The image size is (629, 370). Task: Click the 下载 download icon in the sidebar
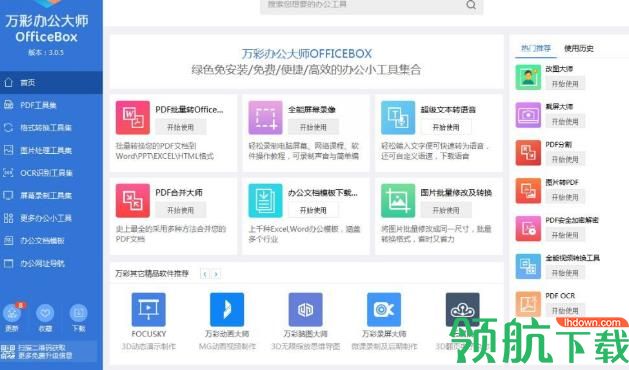pyautogui.click(x=79, y=313)
